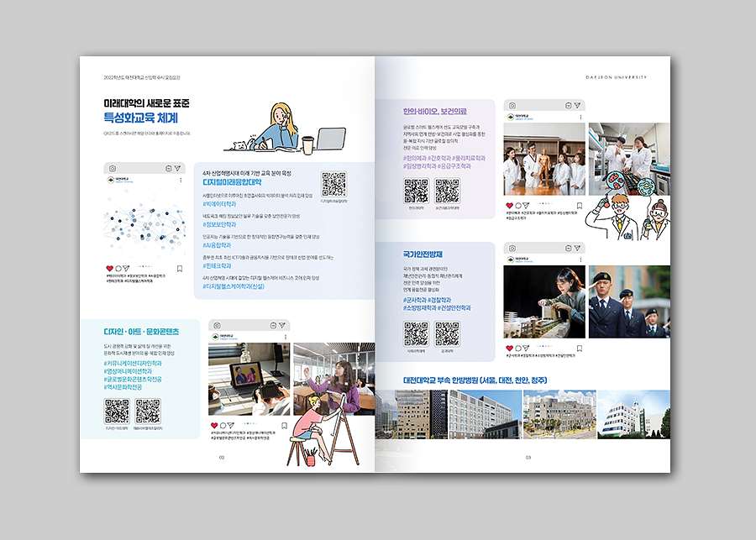This screenshot has height=540, width=756.
Task: Open the kebab menu on the tablet photo post
Action: [x=286, y=337]
